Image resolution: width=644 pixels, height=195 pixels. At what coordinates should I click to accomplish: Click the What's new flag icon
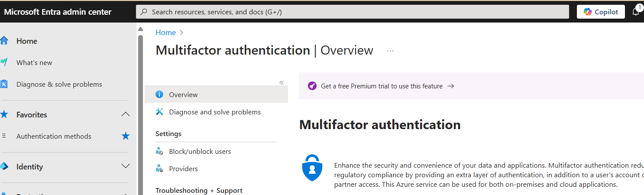[4, 62]
